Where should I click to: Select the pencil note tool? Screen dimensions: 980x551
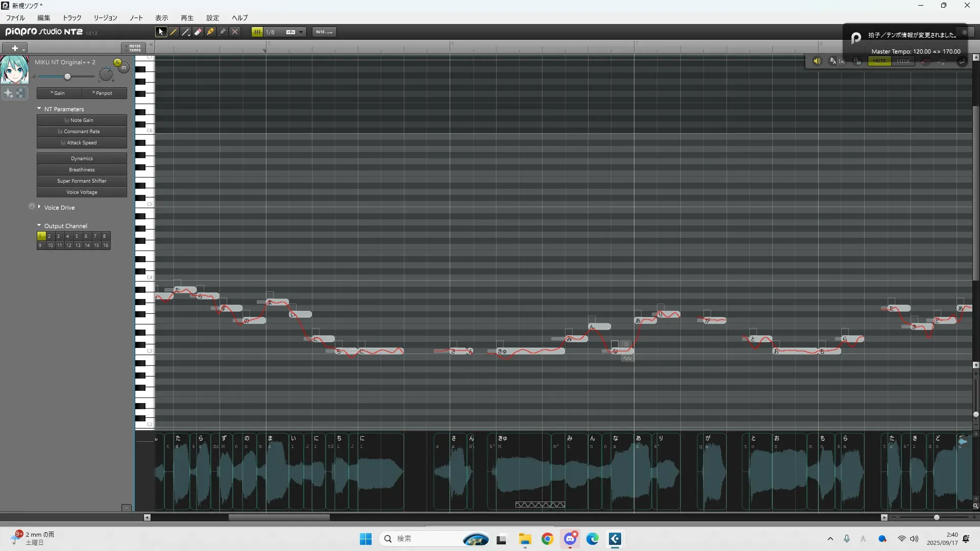point(174,32)
